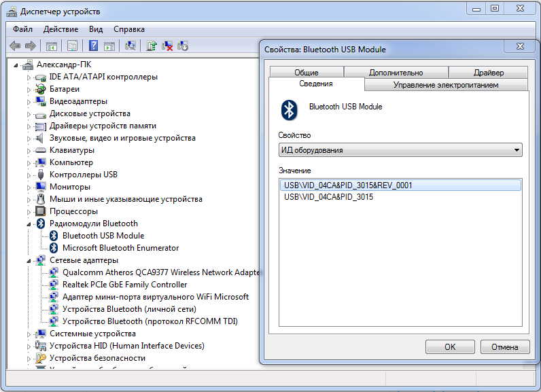
Task: Click Update driver software toolbar icon
Action: 152,46
